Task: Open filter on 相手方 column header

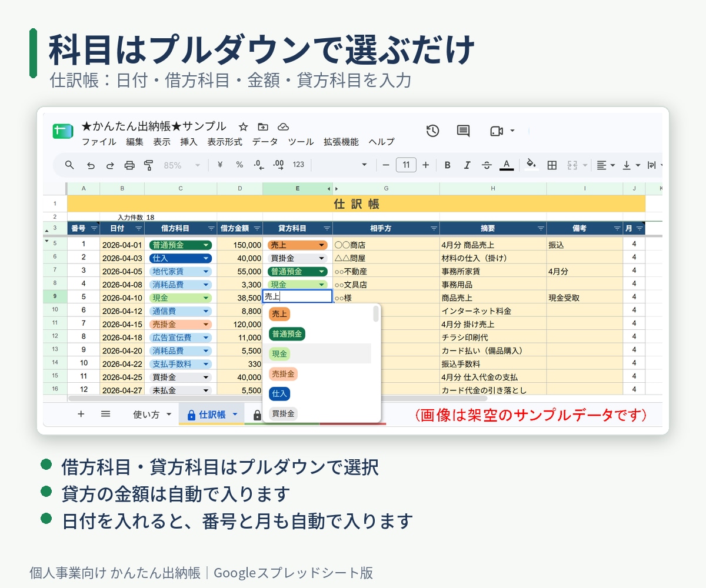Action: tap(434, 229)
